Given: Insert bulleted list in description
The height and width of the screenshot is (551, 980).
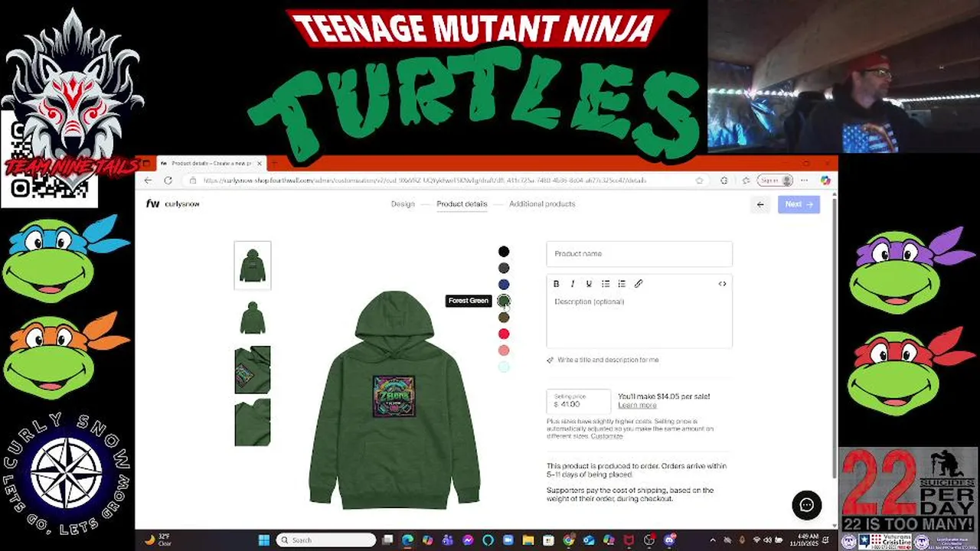Looking at the screenshot, I should point(606,284).
